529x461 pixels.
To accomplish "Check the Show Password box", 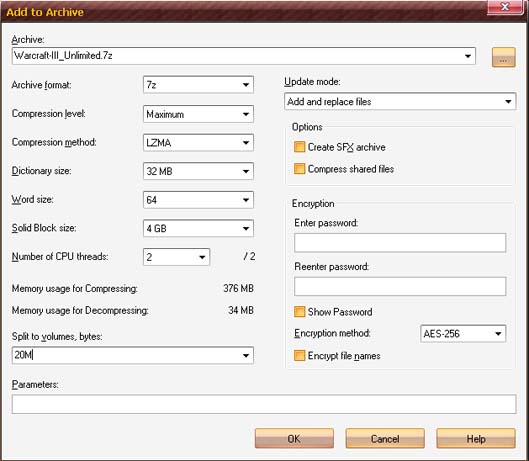I will click(299, 311).
